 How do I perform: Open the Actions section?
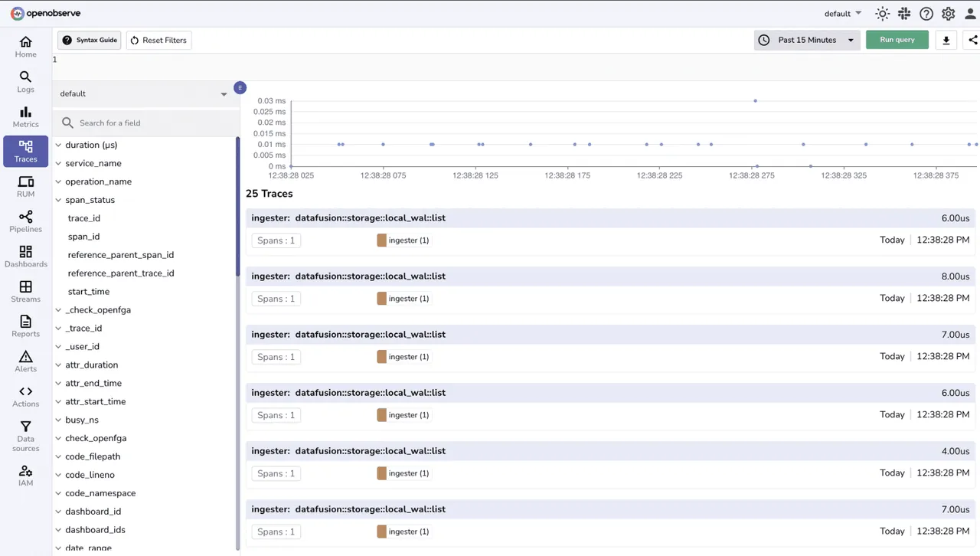(x=25, y=397)
